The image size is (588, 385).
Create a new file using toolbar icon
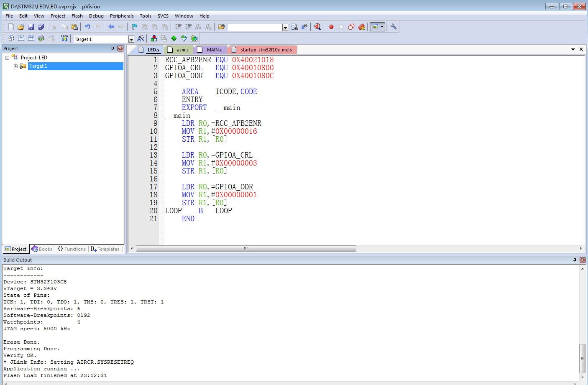click(x=11, y=27)
